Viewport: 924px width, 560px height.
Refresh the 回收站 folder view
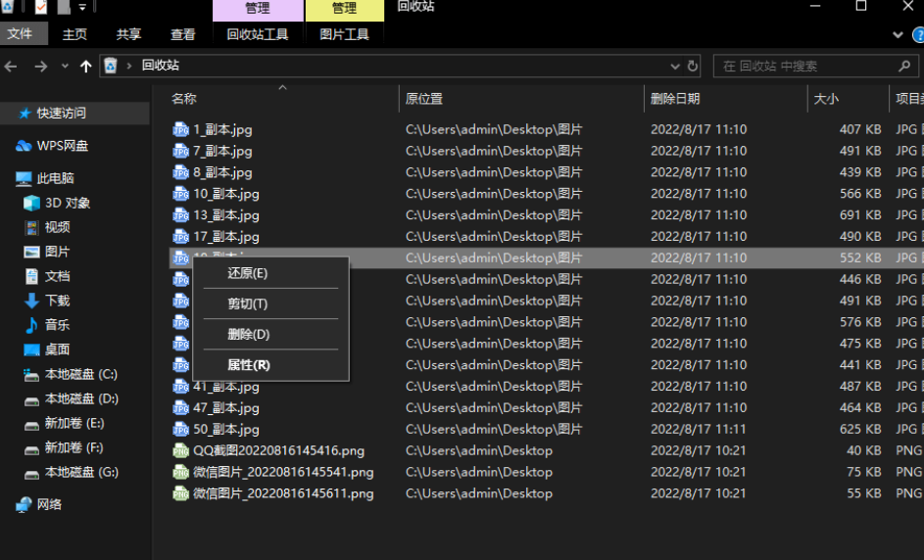(x=693, y=66)
